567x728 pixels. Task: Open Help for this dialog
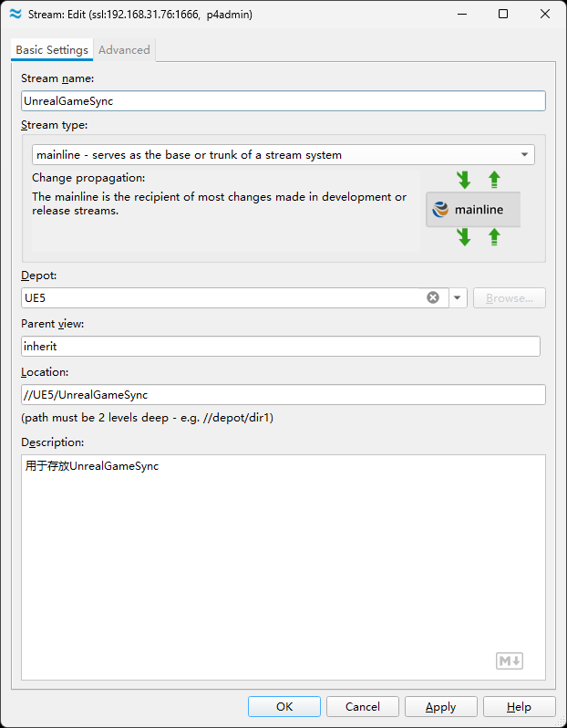(520, 707)
